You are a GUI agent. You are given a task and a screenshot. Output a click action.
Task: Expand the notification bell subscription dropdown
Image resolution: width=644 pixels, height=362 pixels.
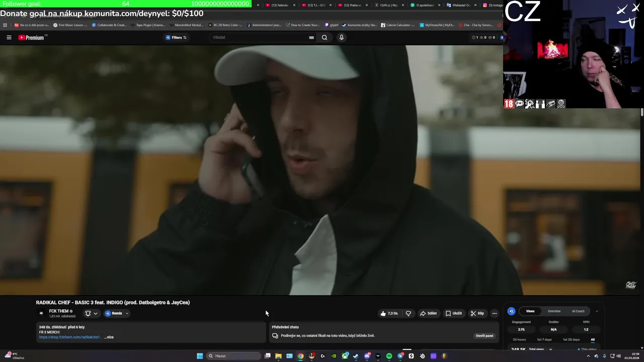point(91,313)
